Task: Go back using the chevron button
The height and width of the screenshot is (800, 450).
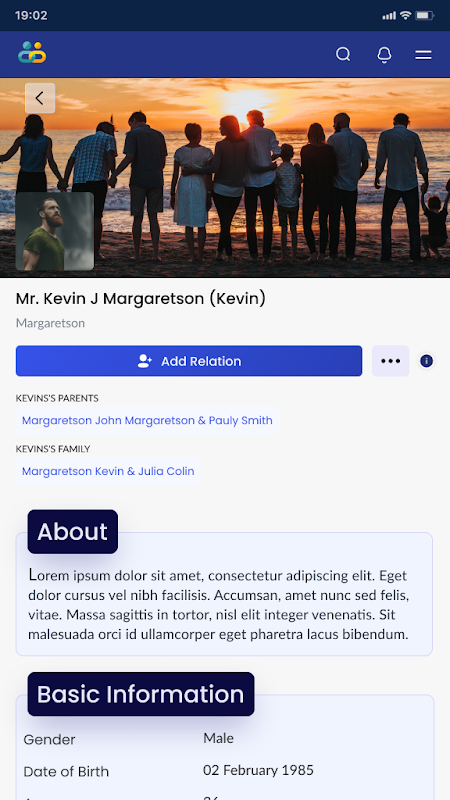Action: pyautogui.click(x=40, y=98)
